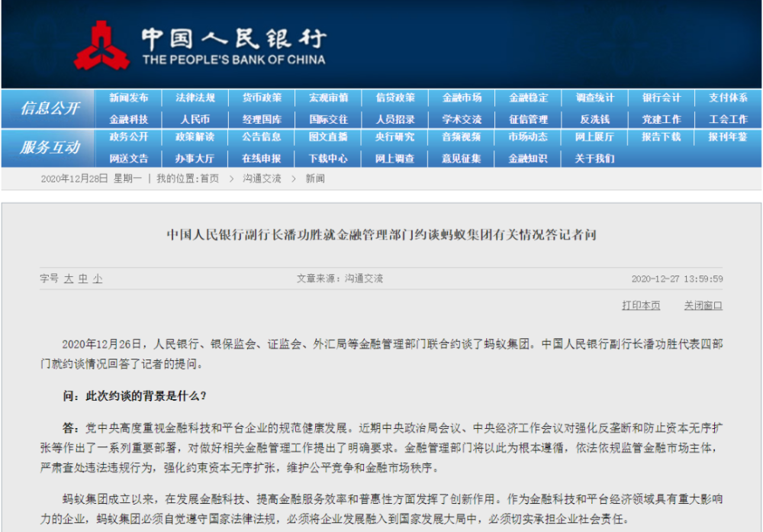Click the 文章来源：沟通交流 text
This screenshot has height=532, width=763.
point(340,279)
